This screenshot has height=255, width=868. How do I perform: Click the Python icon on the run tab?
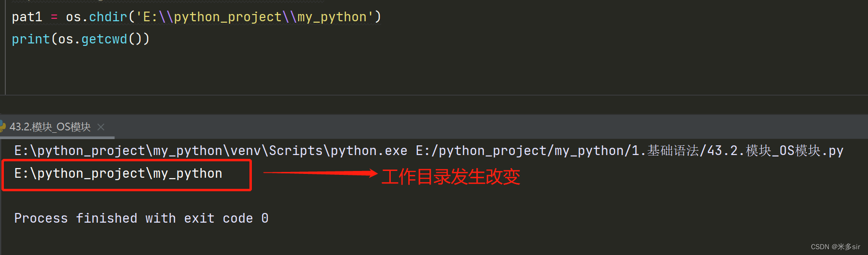coord(2,127)
